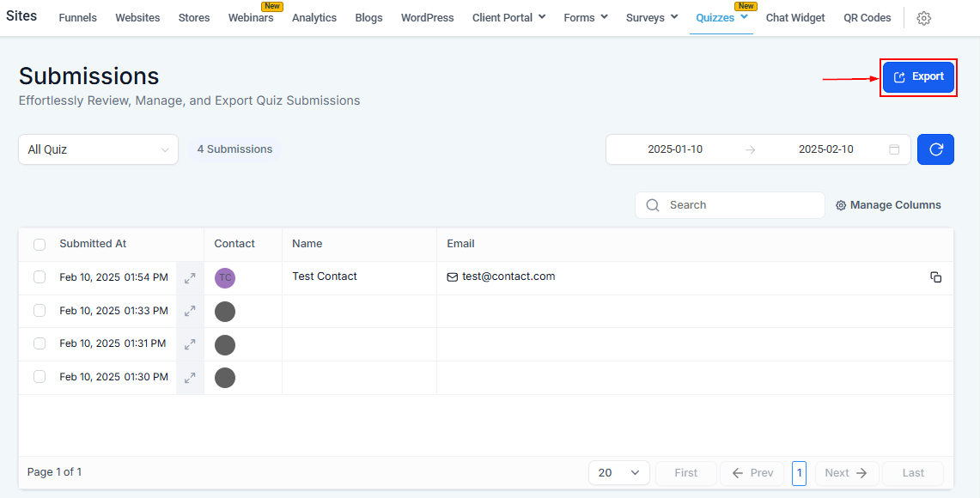Click the search magnifier icon

(x=653, y=205)
